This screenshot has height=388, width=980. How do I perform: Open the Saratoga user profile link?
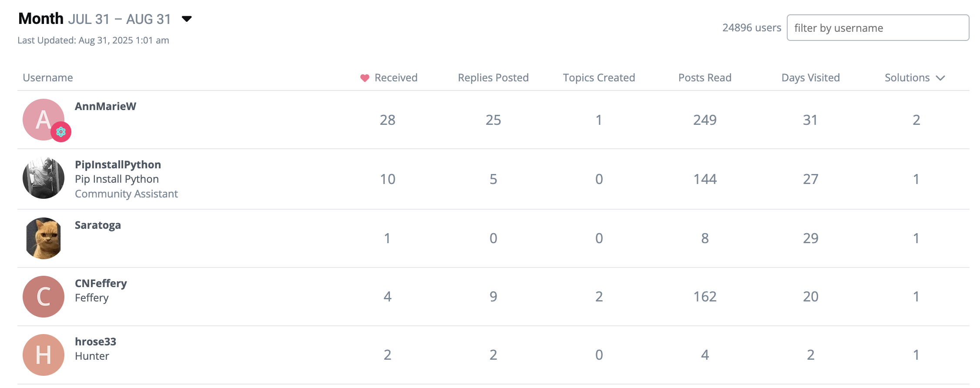97,225
